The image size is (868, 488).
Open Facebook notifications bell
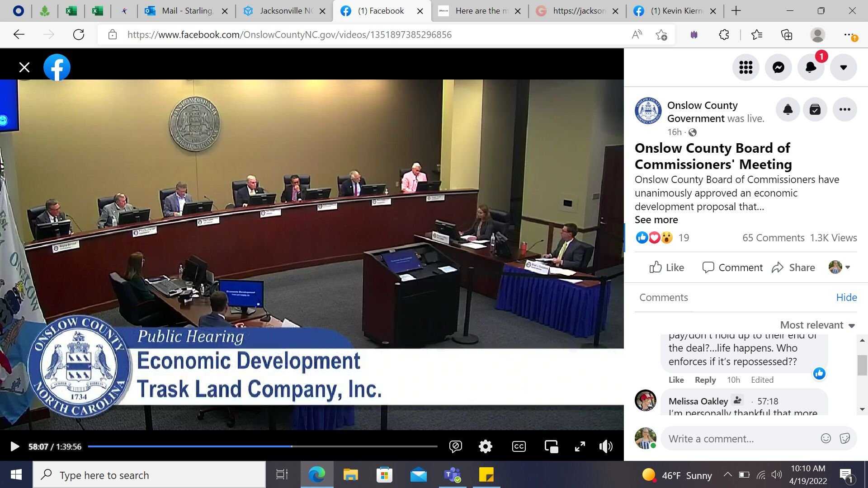811,68
